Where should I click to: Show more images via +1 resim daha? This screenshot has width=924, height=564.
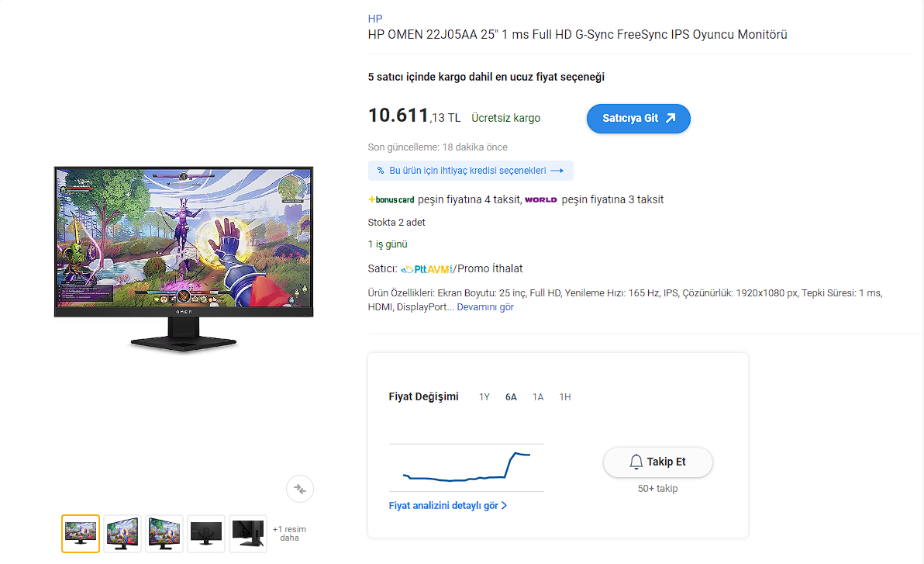pyautogui.click(x=289, y=533)
